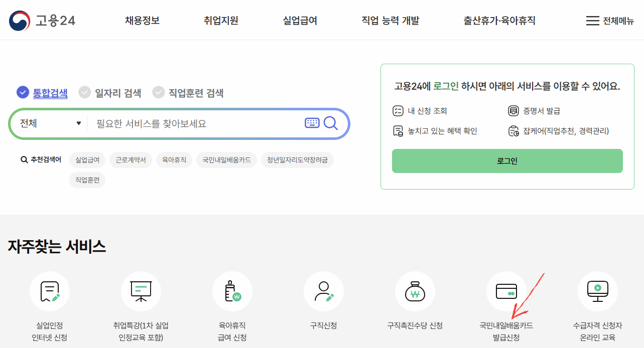Viewport: 644px width, 348px height.
Task: Open the 실업인정 인터넷 신청 service icon
Action: pos(50,291)
